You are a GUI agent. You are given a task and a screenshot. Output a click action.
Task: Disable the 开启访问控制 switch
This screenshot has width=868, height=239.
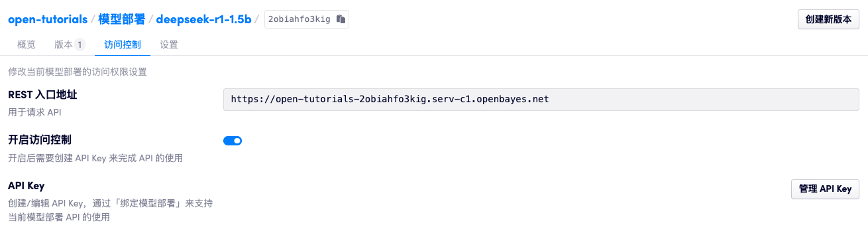[233, 140]
